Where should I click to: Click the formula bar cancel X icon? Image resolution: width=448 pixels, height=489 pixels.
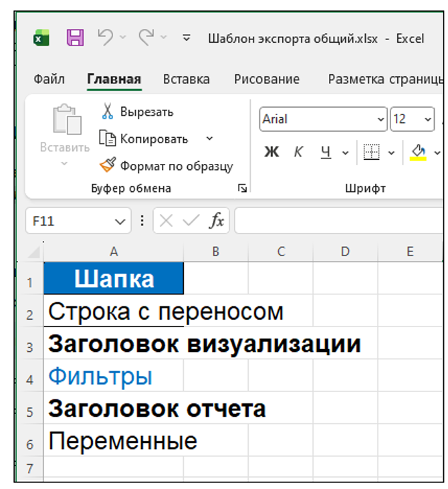[166, 221]
